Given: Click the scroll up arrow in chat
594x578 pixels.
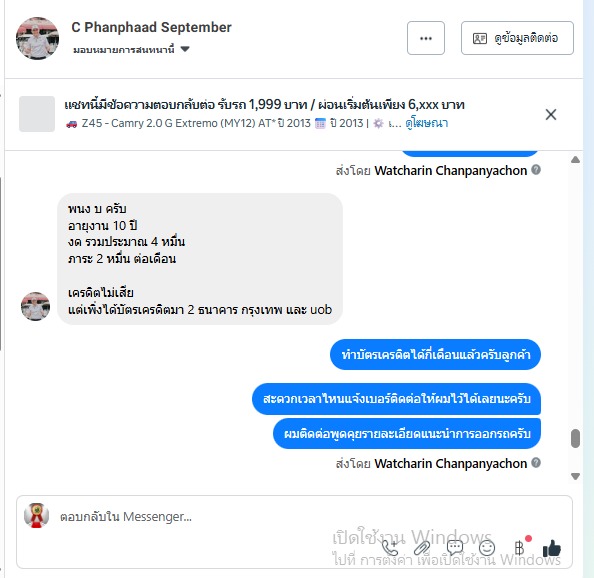Looking at the screenshot, I should (575, 159).
